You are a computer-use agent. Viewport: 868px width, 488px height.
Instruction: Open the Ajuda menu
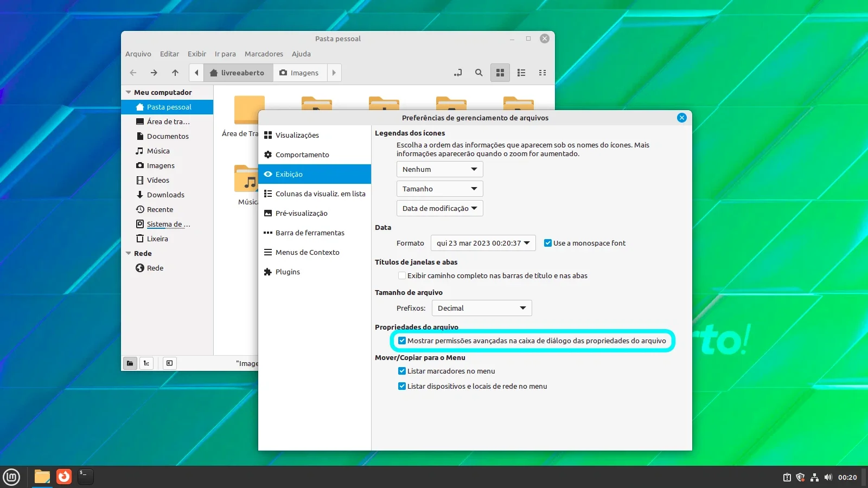[x=301, y=54]
